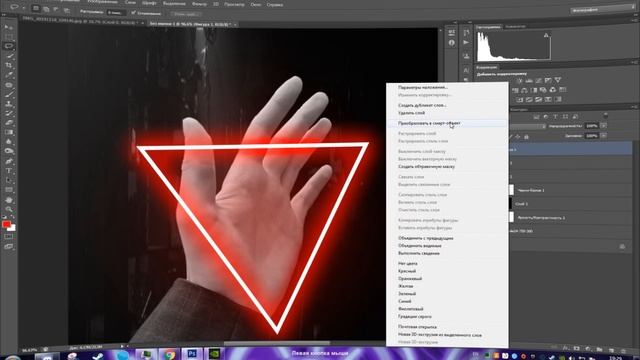Open the Info panel icon
Screen dimensions: 640x360
coord(451,42)
